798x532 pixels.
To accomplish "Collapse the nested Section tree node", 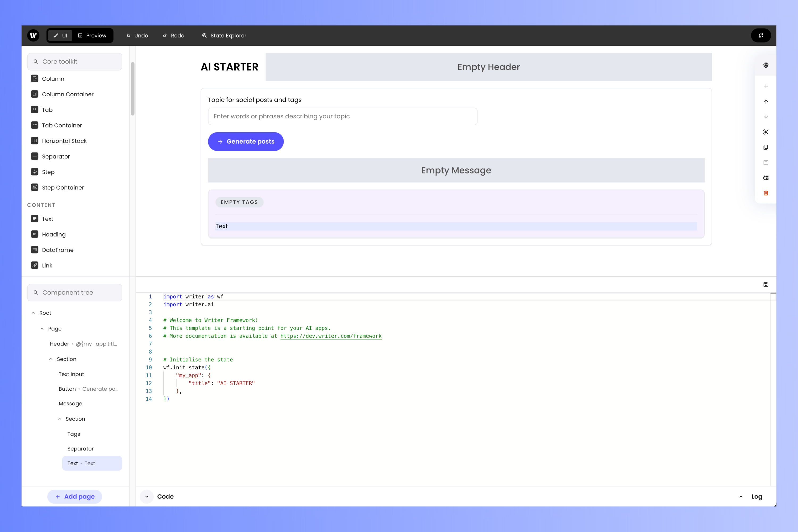I will 60,419.
